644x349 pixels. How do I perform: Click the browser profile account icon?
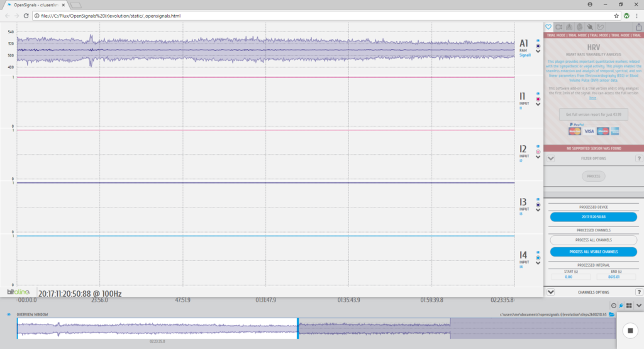pyautogui.click(x=590, y=4)
